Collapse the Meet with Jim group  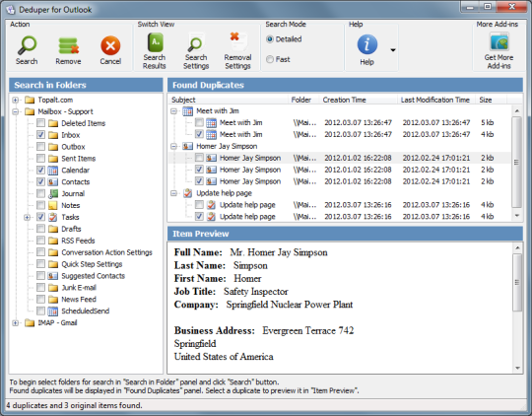click(x=174, y=111)
